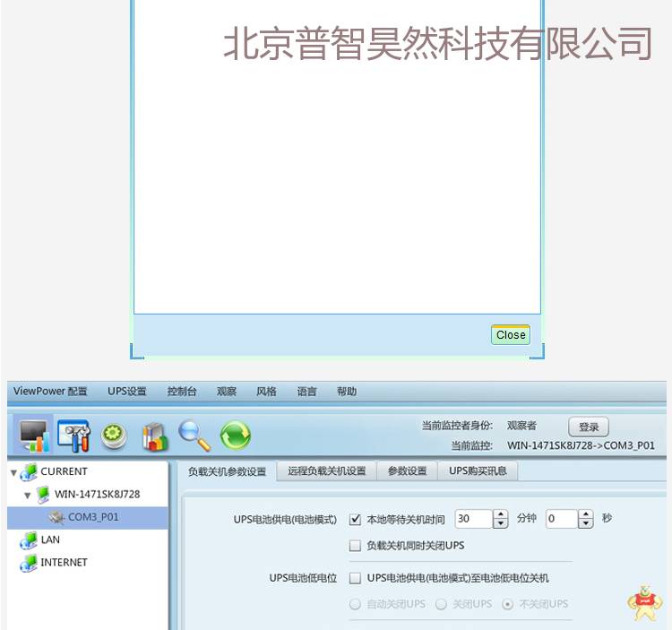This screenshot has width=672, height=630.
Task: Decrease the minutes spinner value
Action: pyautogui.click(x=501, y=523)
